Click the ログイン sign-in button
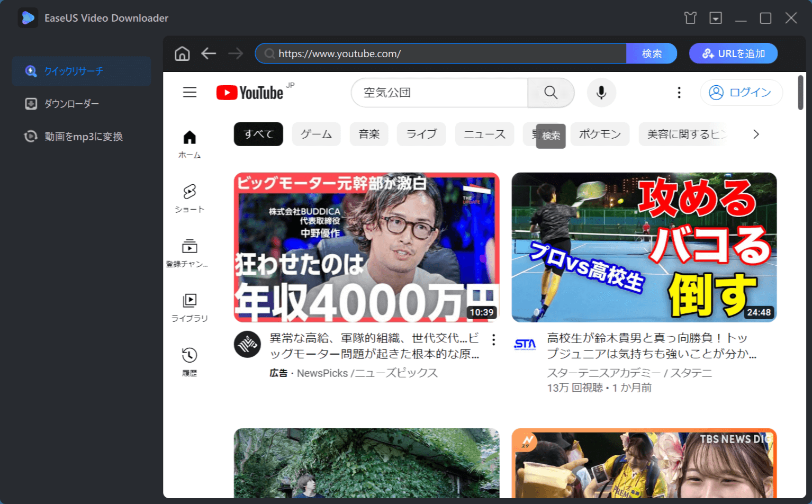Image resolution: width=812 pixels, height=504 pixels. 741,93
